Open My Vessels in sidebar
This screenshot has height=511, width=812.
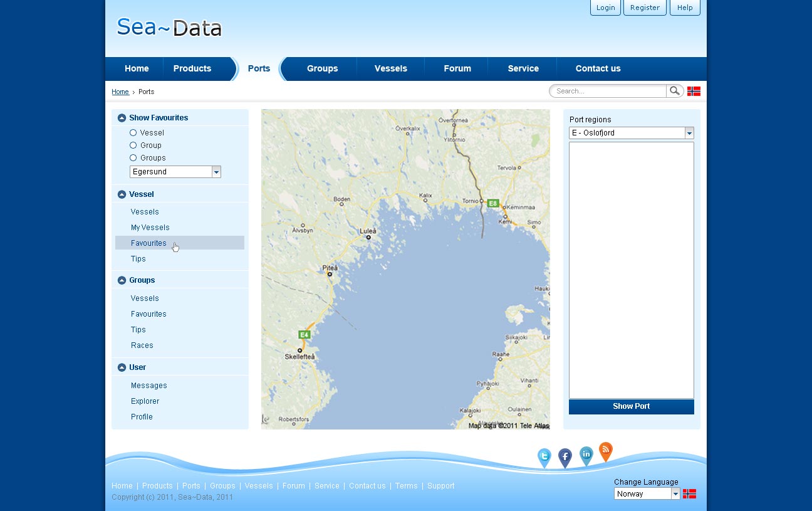[150, 228]
